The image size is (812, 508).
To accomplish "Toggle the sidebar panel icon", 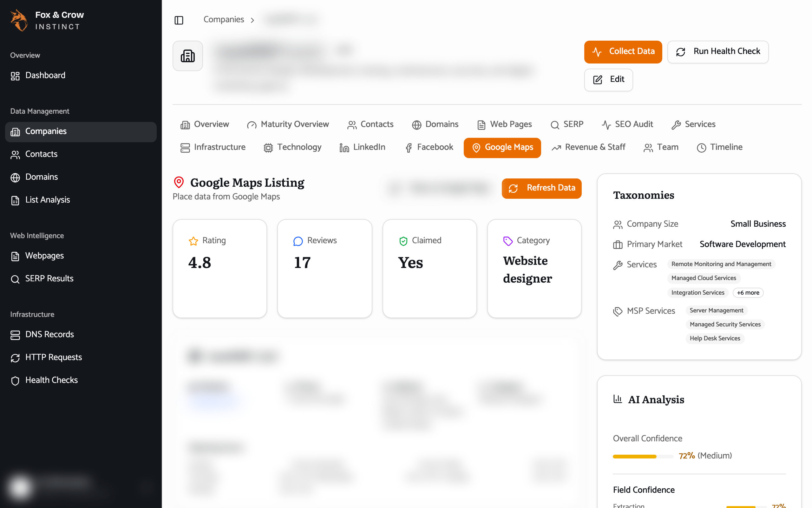I will [x=179, y=20].
